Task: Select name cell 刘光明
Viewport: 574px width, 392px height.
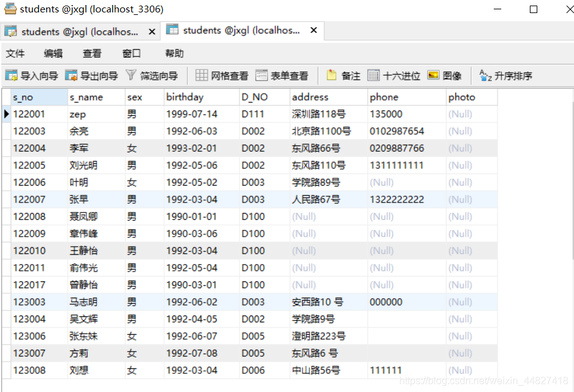Action: 96,165
